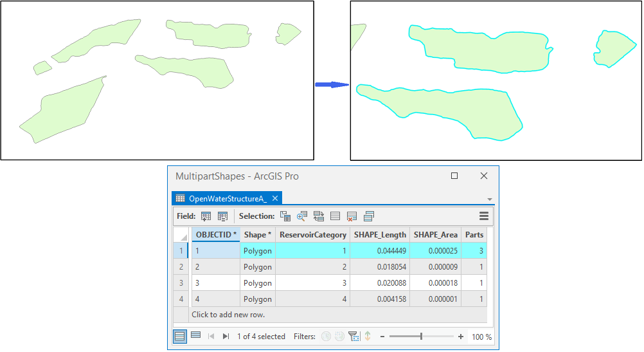Select row header 2
This screenshot has width=644, height=352.
[x=181, y=266]
